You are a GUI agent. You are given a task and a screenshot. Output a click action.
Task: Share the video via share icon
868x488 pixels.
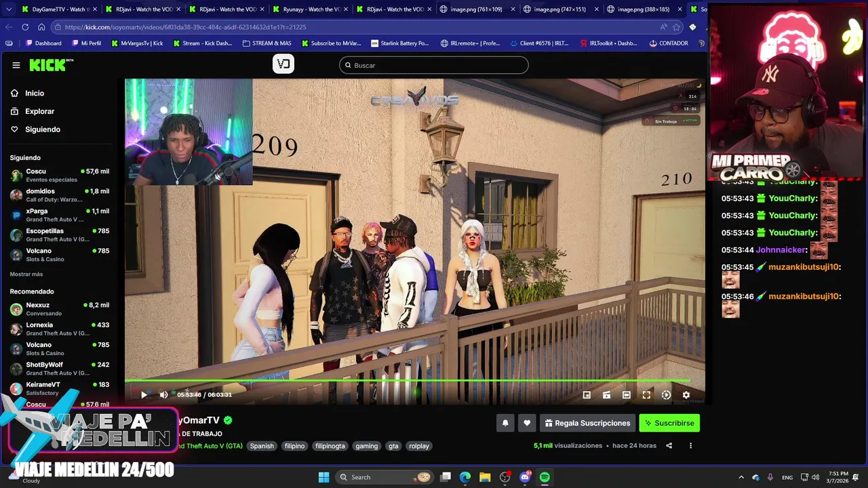[669, 446]
